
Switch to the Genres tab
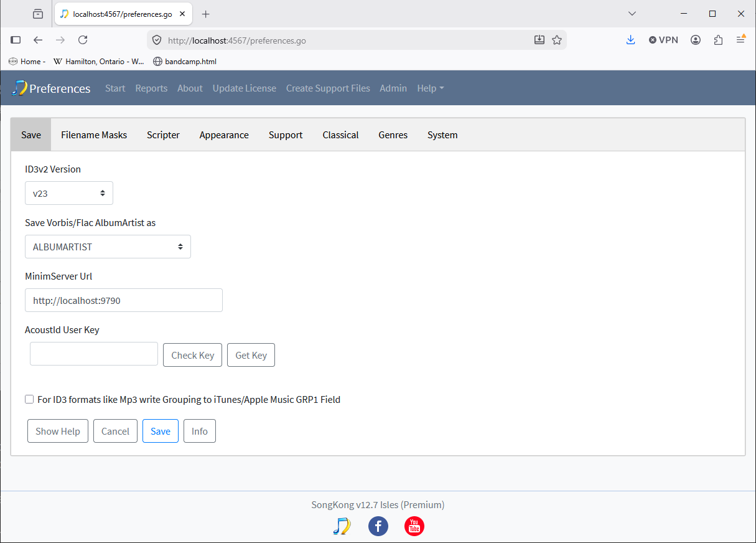pyautogui.click(x=393, y=135)
